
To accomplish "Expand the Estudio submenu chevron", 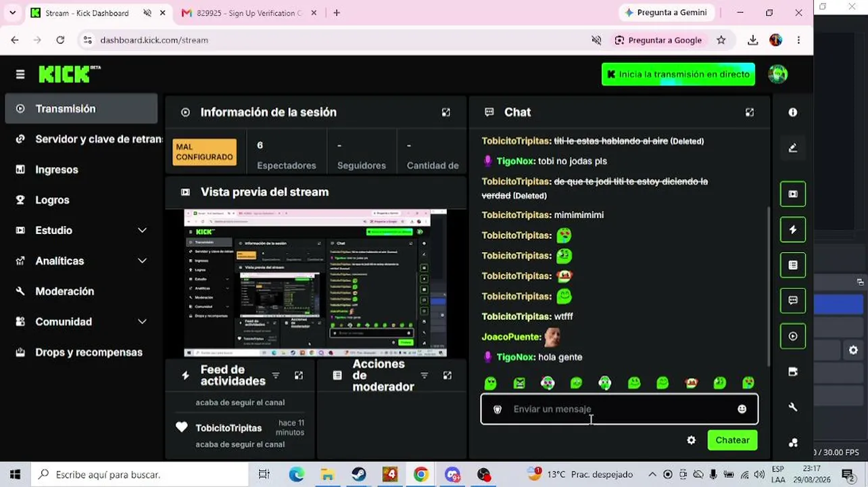I will (142, 231).
